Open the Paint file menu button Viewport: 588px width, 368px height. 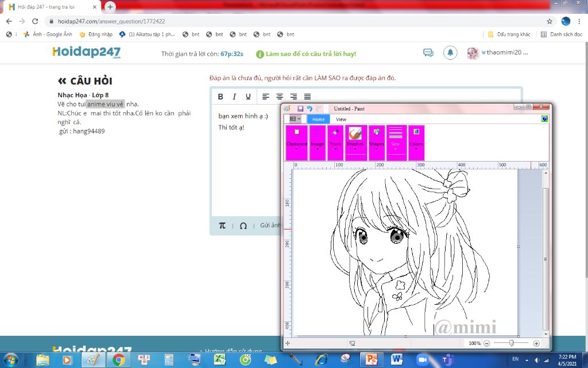click(295, 118)
